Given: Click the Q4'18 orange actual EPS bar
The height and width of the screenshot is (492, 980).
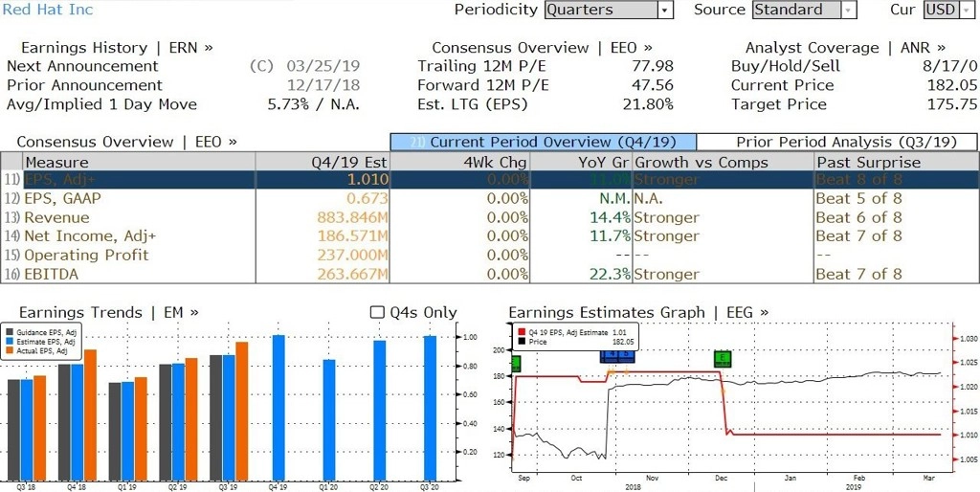Looking at the screenshot, I should (x=90, y=415).
